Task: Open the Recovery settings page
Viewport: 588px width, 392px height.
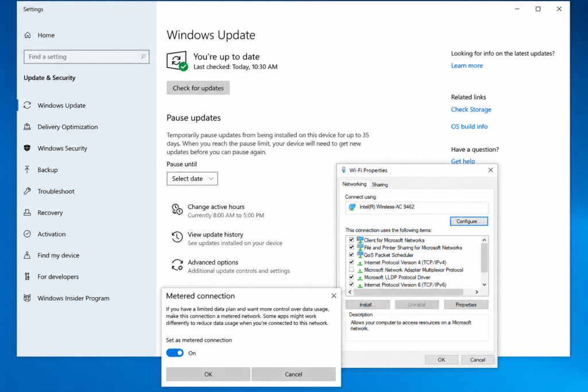Action: (50, 212)
